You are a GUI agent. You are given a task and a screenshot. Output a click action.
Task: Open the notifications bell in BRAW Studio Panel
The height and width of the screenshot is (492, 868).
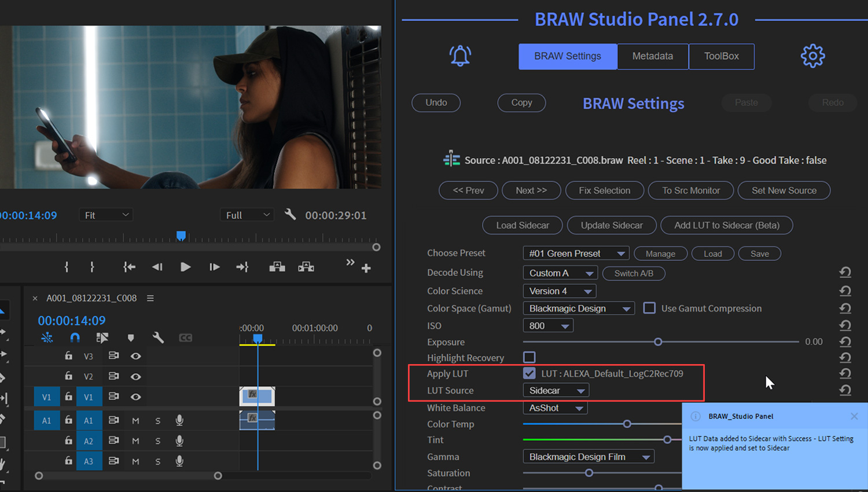pyautogui.click(x=460, y=56)
